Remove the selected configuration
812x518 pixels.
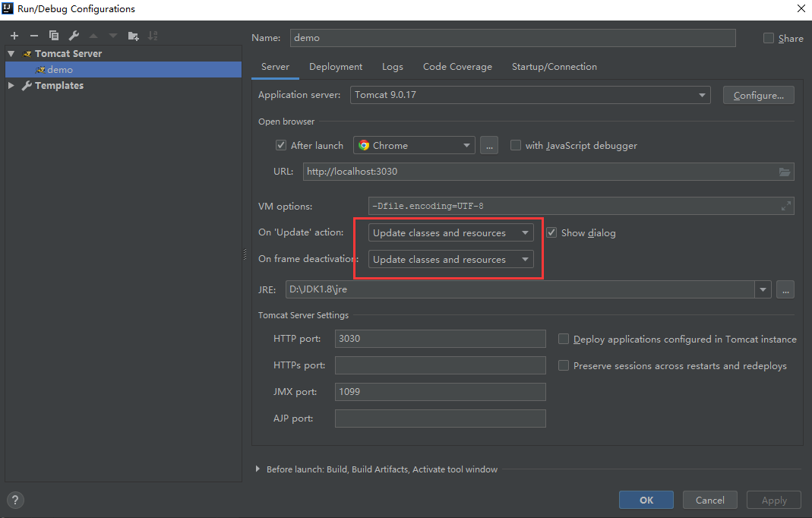33,35
